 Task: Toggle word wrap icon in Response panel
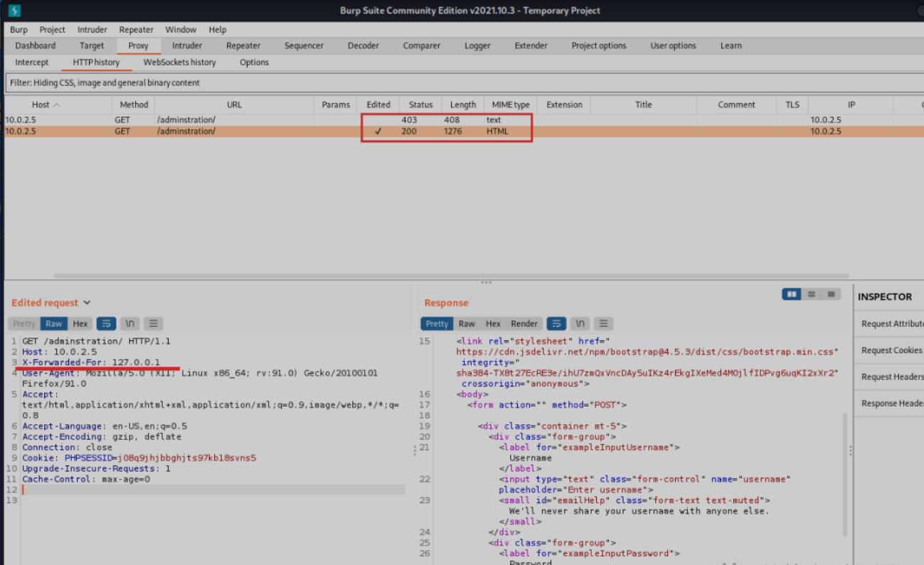coord(556,323)
